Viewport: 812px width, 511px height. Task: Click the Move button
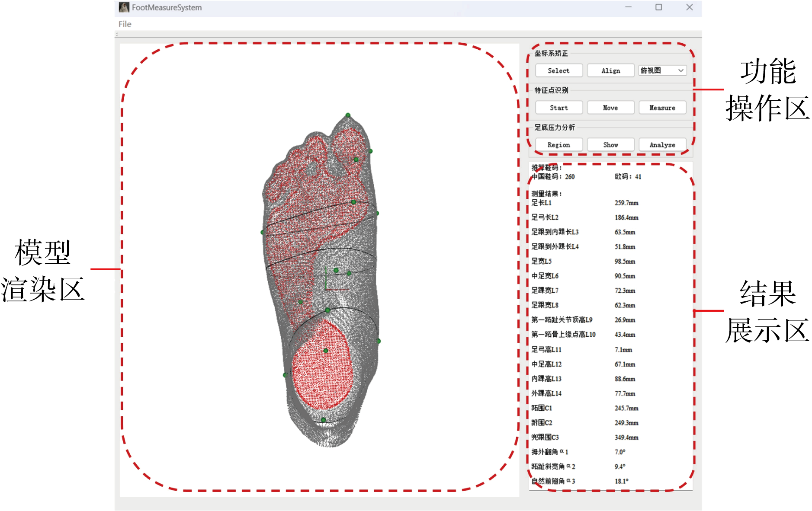(610, 108)
